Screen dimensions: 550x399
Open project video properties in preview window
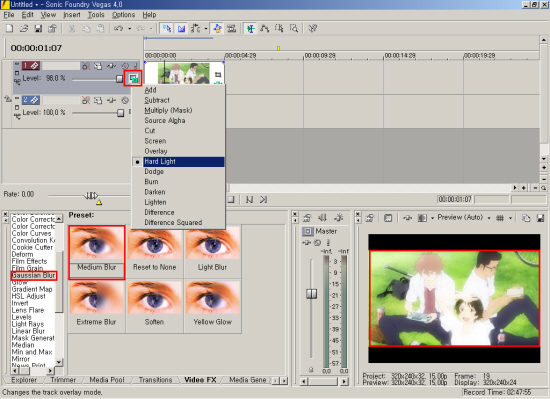pyautogui.click(x=370, y=218)
